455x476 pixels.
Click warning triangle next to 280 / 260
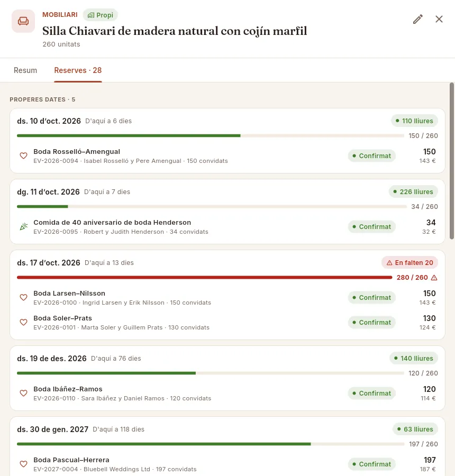click(x=434, y=278)
